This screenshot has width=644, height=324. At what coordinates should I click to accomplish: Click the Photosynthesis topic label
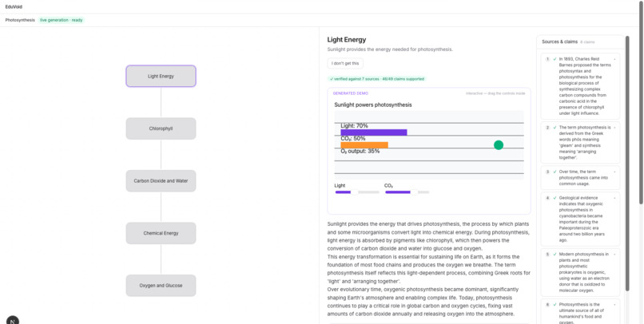tap(20, 20)
